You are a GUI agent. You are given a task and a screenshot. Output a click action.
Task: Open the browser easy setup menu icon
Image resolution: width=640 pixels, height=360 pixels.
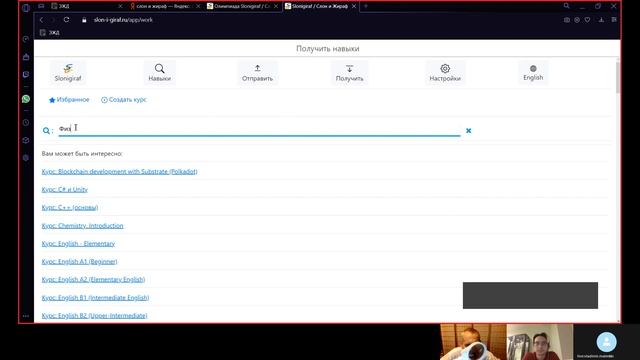614,20
